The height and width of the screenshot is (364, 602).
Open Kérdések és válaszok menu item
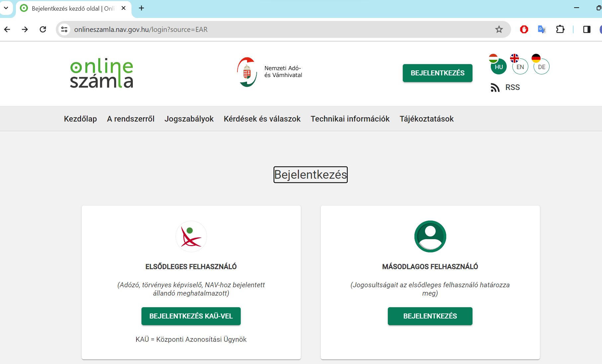click(x=262, y=119)
